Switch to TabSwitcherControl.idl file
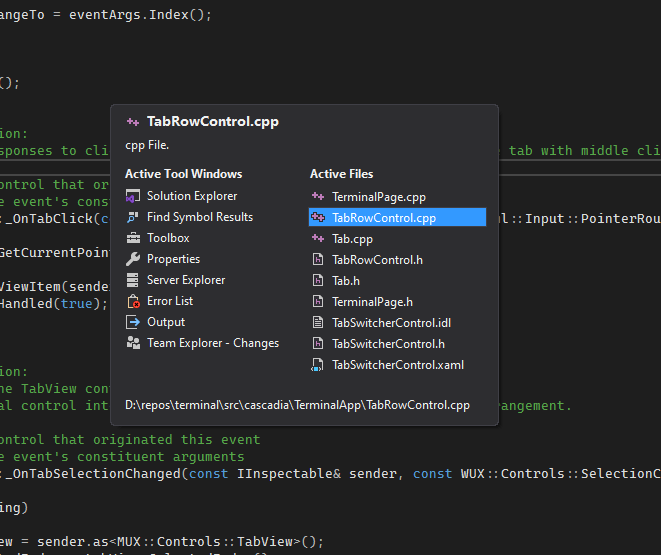The height and width of the screenshot is (555, 661). click(391, 323)
